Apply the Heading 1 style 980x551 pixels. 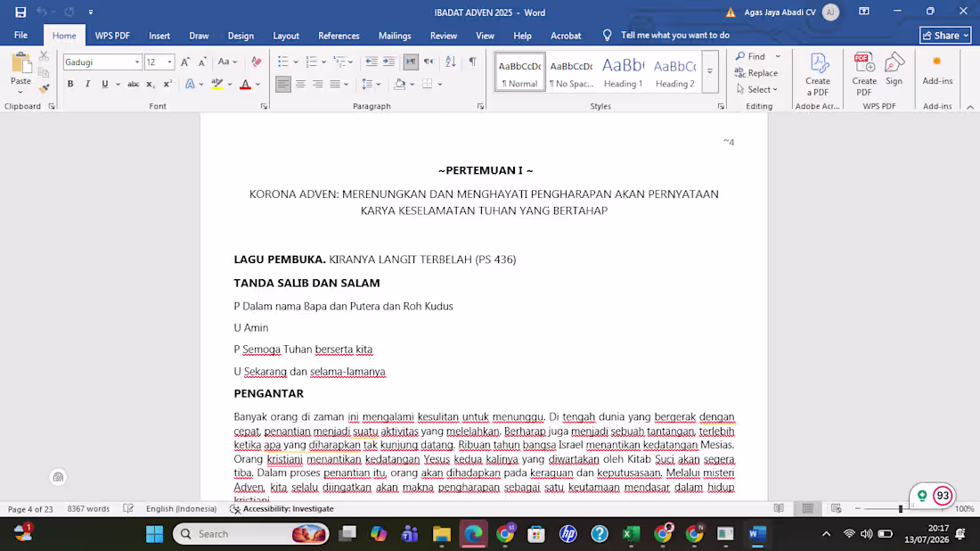(623, 72)
